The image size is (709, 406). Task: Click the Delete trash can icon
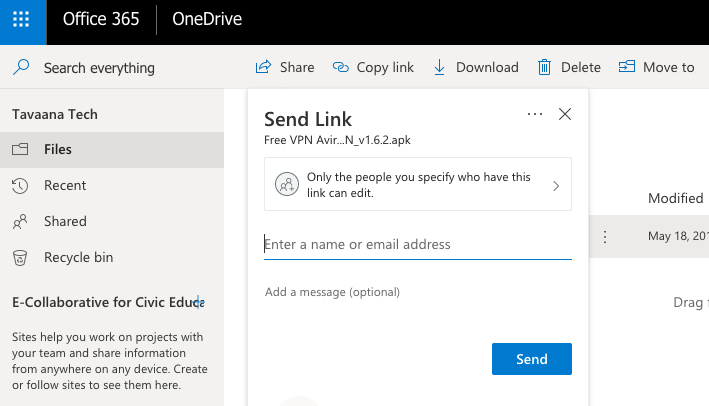(544, 67)
